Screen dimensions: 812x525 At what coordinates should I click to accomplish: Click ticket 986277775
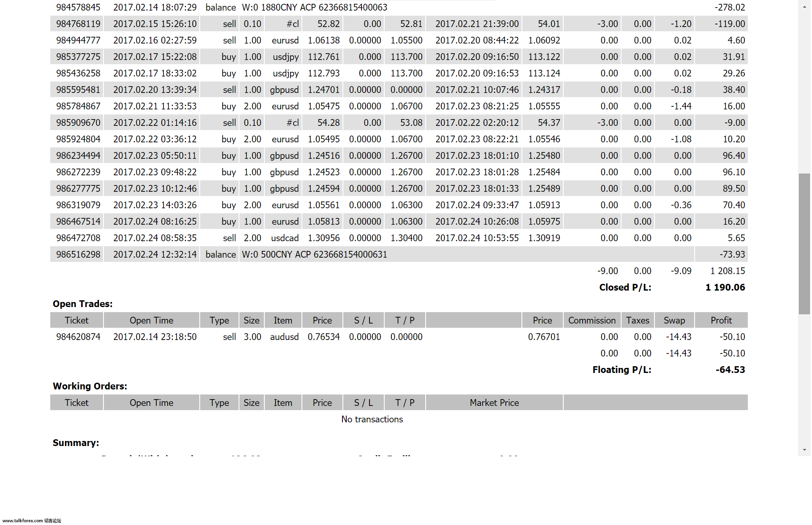tap(78, 189)
